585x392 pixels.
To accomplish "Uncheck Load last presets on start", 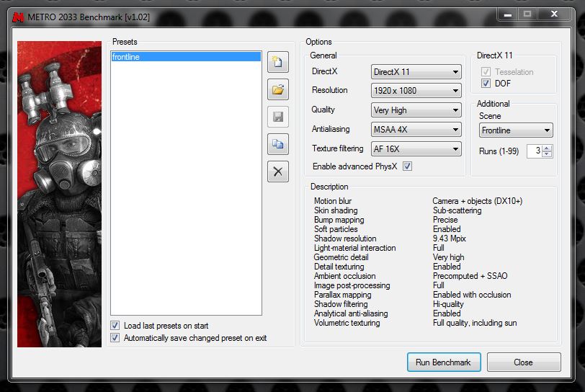I will pyautogui.click(x=115, y=326).
